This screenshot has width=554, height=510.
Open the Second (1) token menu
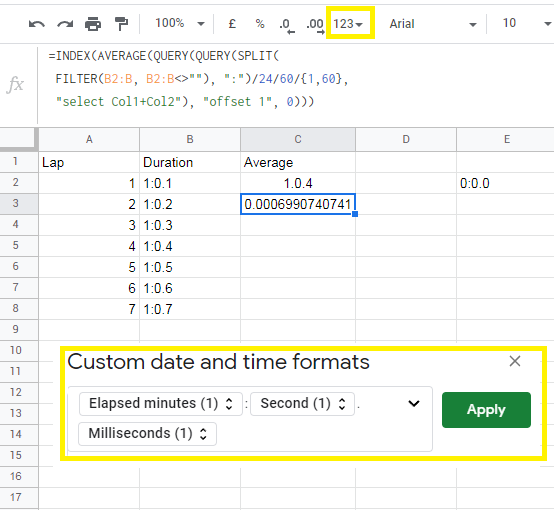[302, 404]
